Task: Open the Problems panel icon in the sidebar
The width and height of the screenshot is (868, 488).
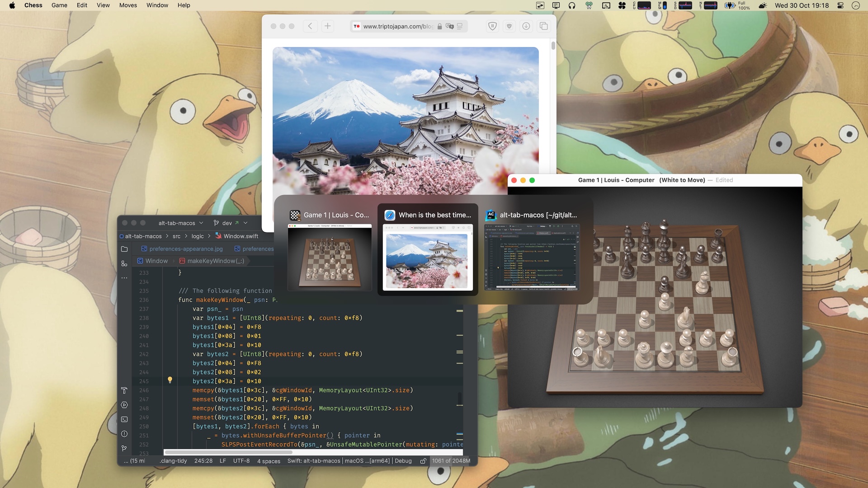Action: tap(125, 435)
